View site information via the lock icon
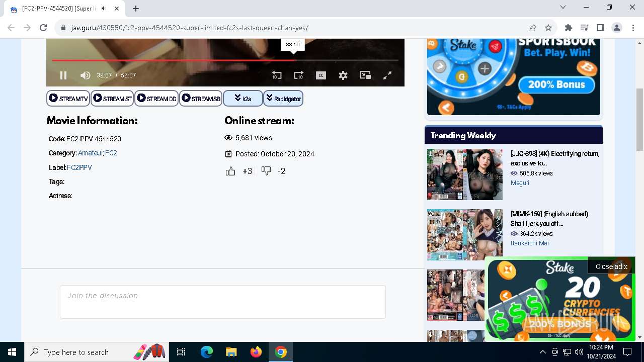644x362 pixels. click(x=63, y=28)
